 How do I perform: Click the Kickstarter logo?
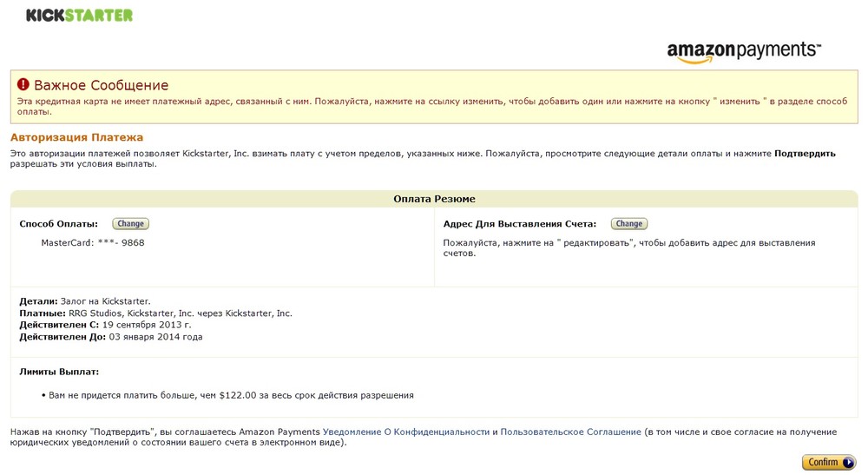click(79, 15)
